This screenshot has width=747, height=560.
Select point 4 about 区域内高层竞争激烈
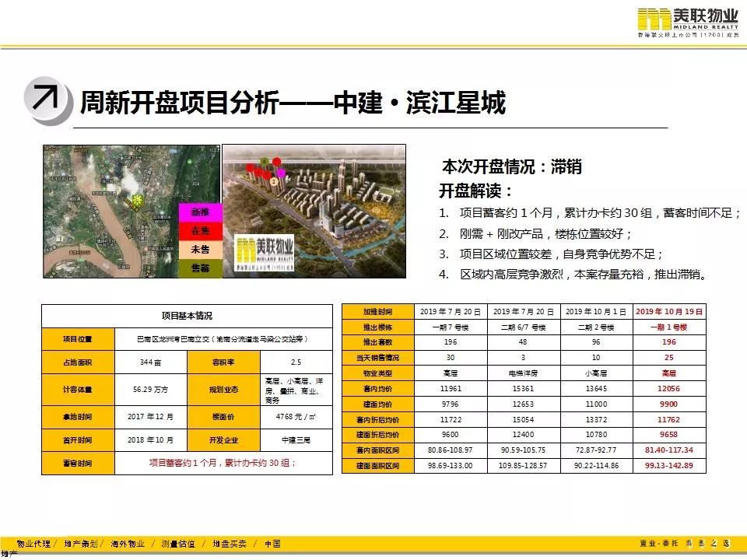coord(573,275)
